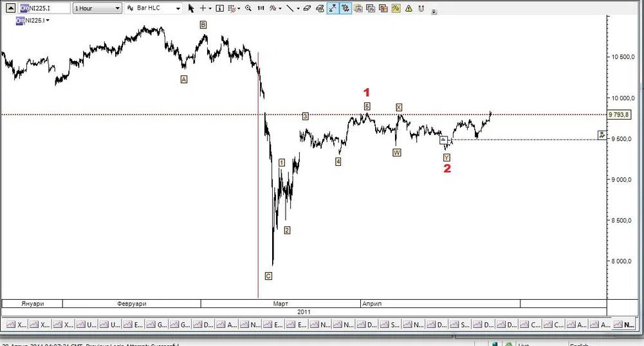Viewport: 644px width, 346px height.
Task: Click the magnet snap icon
Action: (422, 8)
